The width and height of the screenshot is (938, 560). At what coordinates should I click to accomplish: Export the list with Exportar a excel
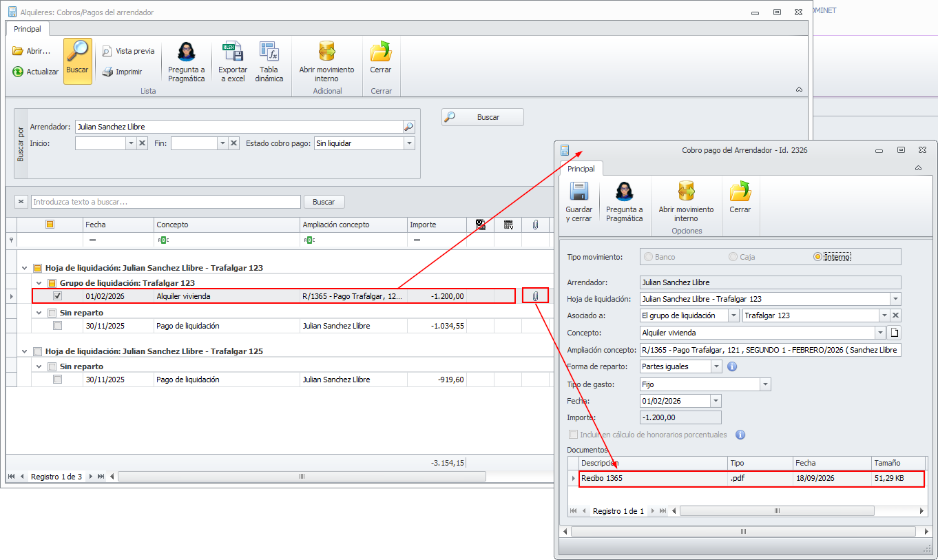233,61
